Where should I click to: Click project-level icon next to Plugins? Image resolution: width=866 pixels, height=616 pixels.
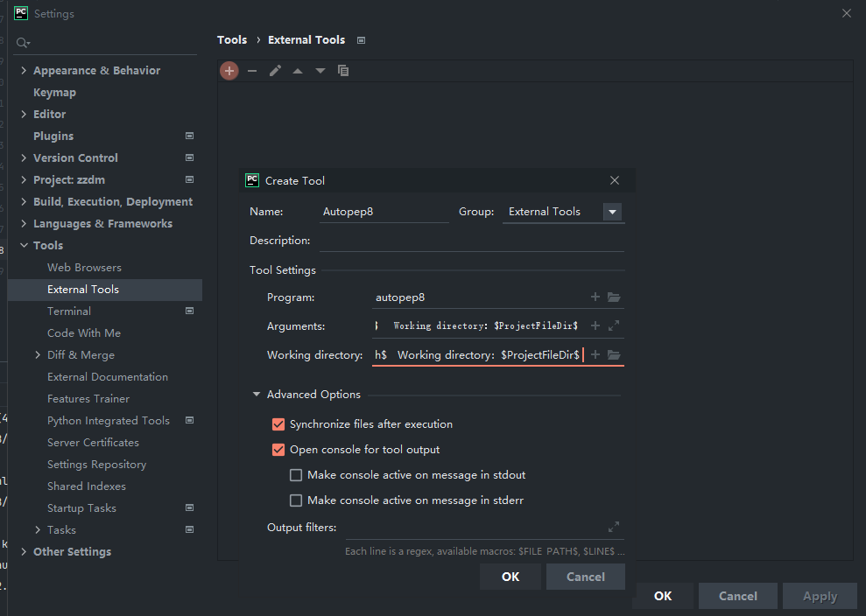tap(189, 136)
